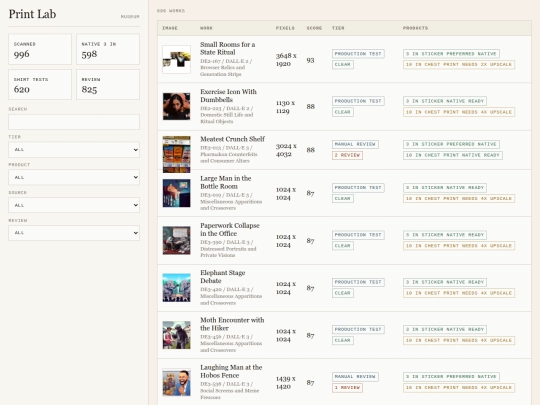
Task: Expand the Product filter dropdown
Action: pos(74,177)
